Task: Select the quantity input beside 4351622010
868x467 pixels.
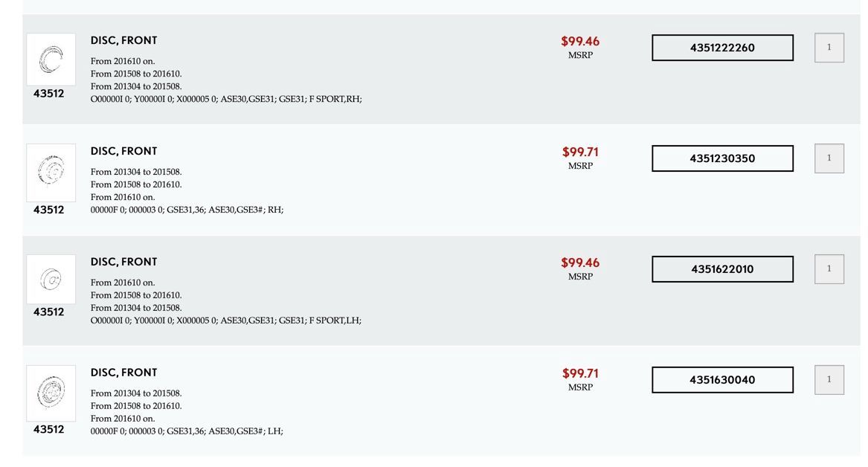Action: [829, 269]
